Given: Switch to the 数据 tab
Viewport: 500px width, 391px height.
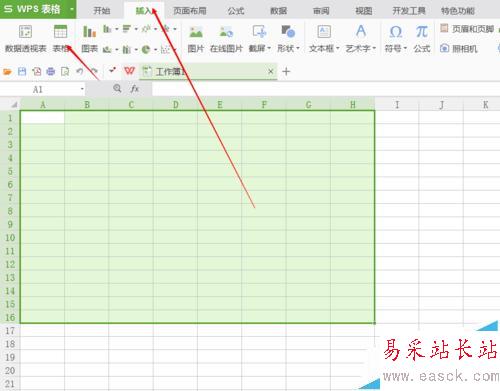Looking at the screenshot, I should pyautogui.click(x=278, y=11).
